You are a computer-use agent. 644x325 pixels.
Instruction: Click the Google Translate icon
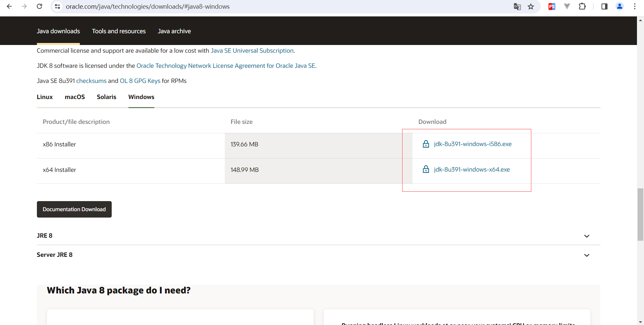517,6
